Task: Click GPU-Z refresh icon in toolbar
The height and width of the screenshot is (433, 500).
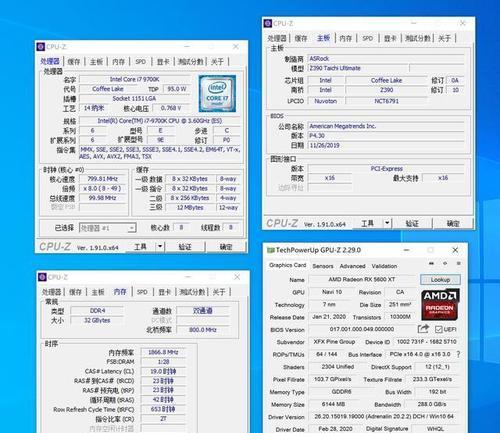Action: [445, 263]
